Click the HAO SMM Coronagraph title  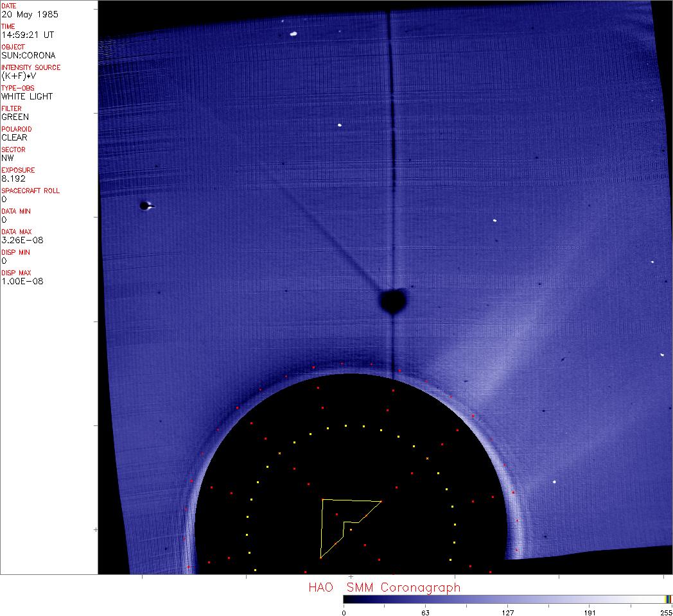coord(384,587)
